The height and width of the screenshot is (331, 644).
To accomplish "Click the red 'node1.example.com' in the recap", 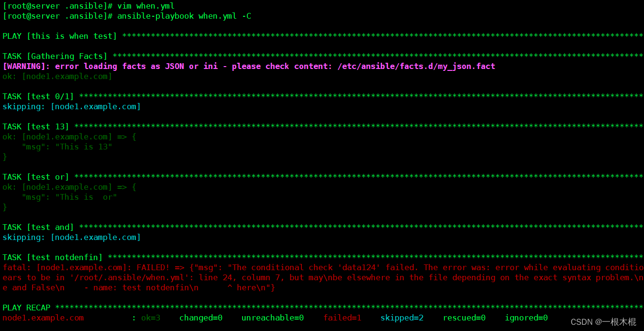I will pyautogui.click(x=43, y=318).
